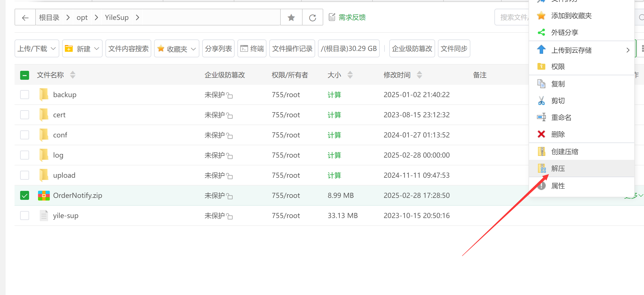
Task: Click the OrderNotify.zip file icon
Action: pos(44,195)
